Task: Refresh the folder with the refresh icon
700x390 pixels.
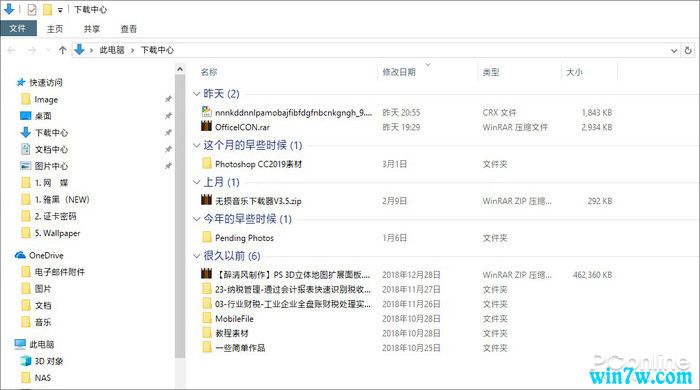Action: [688, 50]
